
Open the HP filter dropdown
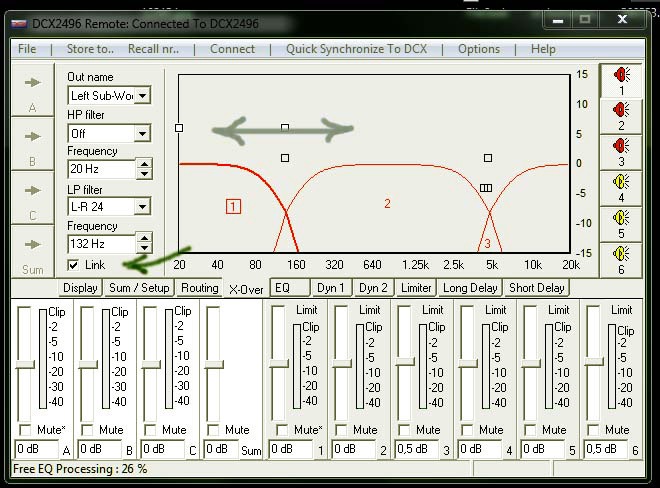(x=143, y=134)
